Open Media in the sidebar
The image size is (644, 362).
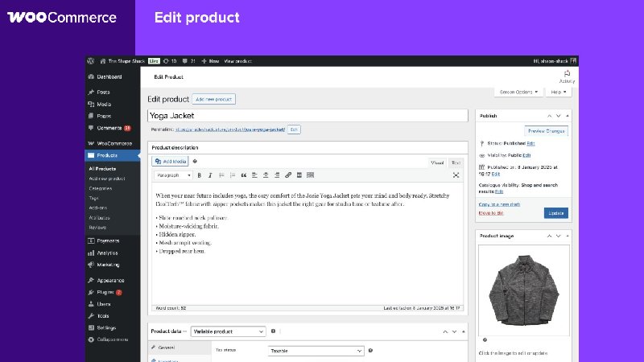tap(104, 105)
